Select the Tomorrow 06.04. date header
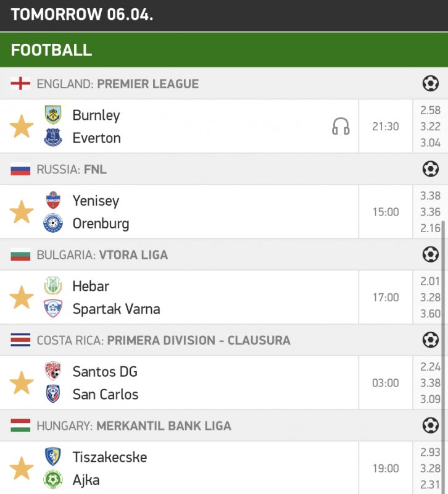The height and width of the screenshot is (494, 448). pyautogui.click(x=82, y=15)
